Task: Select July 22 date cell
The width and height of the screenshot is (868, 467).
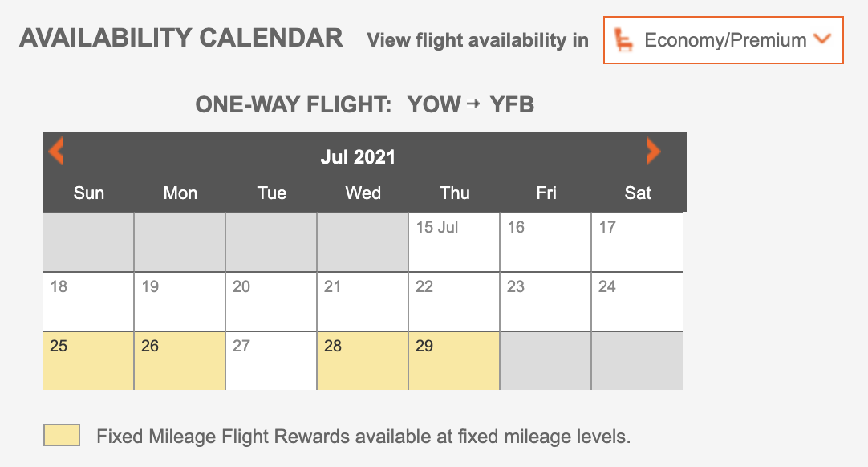Action: click(454, 301)
